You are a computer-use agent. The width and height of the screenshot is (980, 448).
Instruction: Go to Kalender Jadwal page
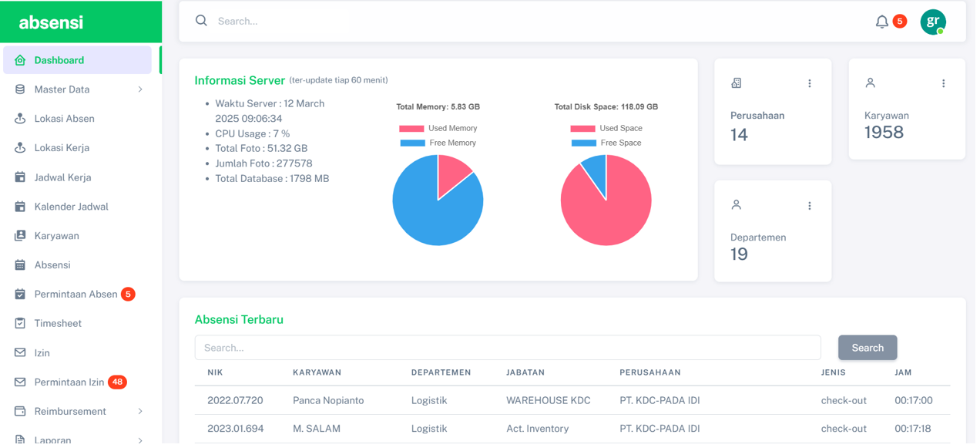[x=71, y=207]
